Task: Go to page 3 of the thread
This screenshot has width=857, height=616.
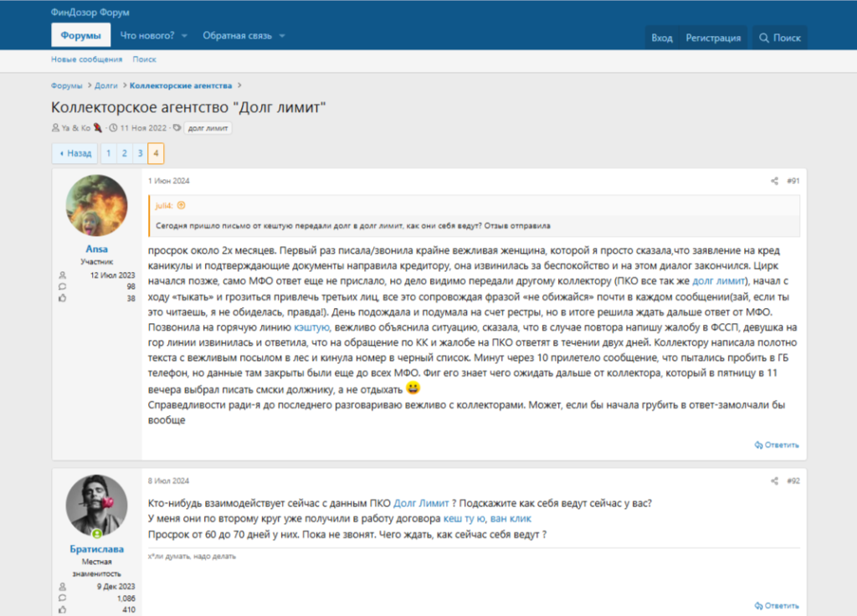Action: pos(141,153)
